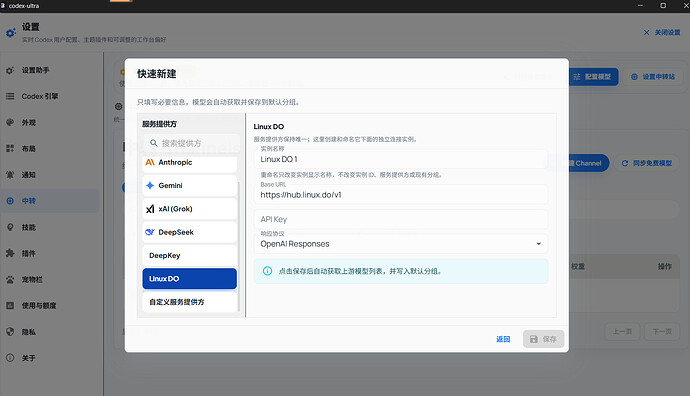
Task: Click the 权重 column header
Action: (x=578, y=267)
